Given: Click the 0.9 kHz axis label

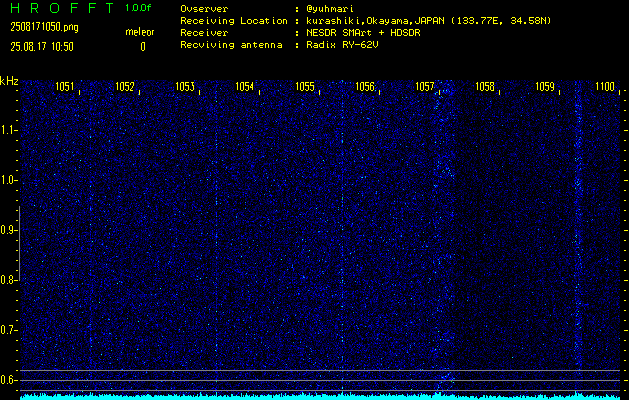Looking at the screenshot, I should [8, 230].
